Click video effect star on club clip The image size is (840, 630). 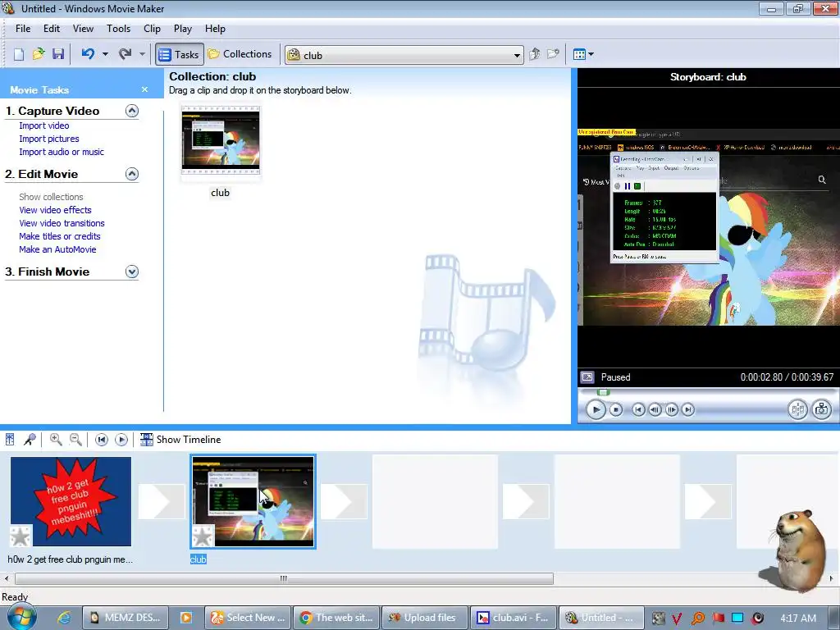click(203, 536)
